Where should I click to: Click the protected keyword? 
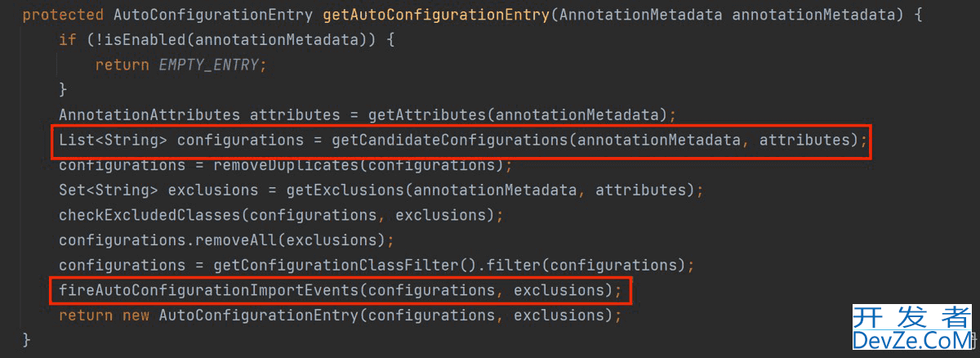(63, 15)
